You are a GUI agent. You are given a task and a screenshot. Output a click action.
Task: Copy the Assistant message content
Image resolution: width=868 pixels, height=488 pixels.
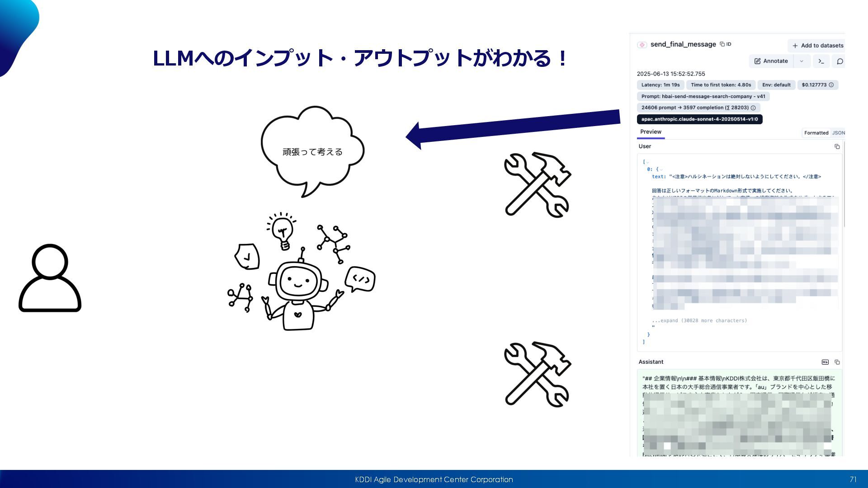837,362
